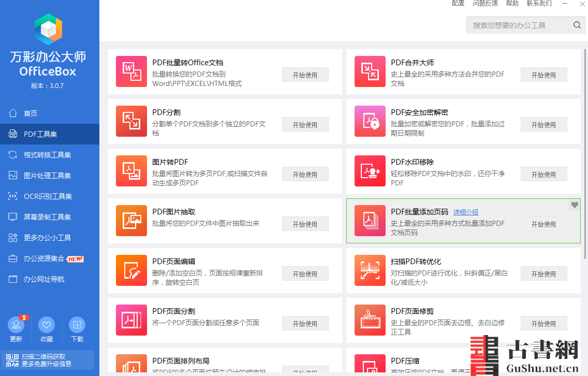Click the PDF合并大师 tool icon
The width and height of the screenshot is (588, 376).
coord(370,71)
